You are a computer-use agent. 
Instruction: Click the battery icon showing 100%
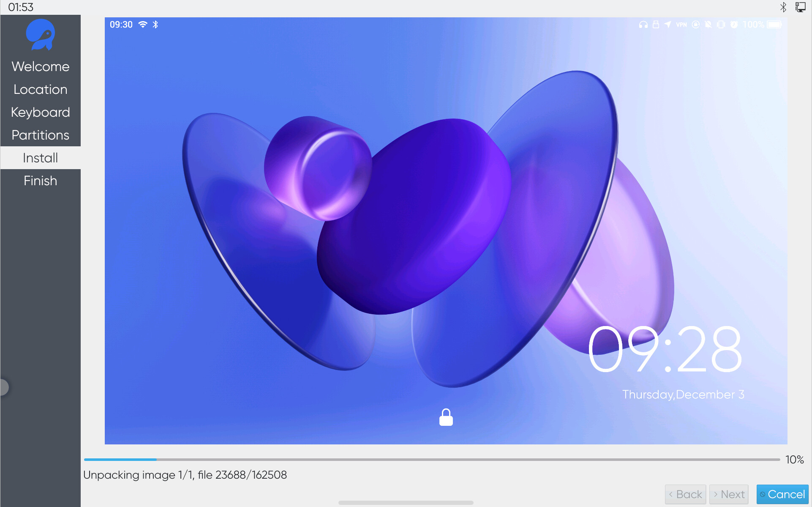tap(774, 25)
